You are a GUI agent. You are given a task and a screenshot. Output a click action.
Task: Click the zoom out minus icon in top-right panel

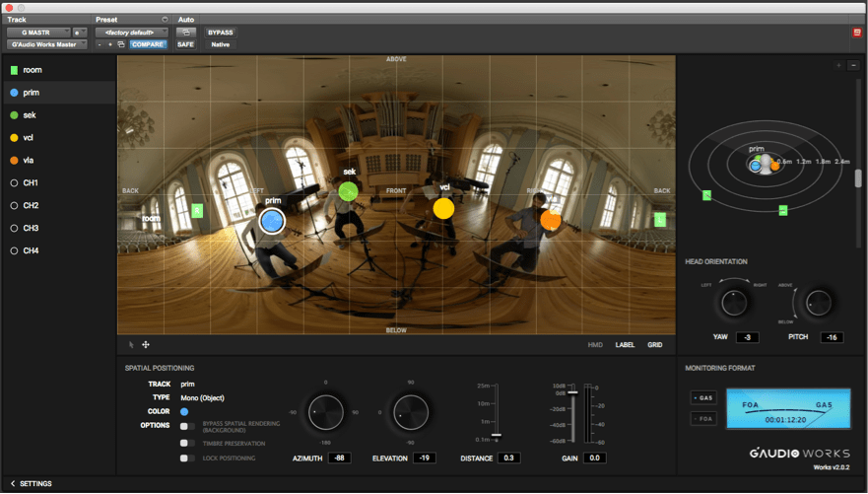pyautogui.click(x=853, y=65)
